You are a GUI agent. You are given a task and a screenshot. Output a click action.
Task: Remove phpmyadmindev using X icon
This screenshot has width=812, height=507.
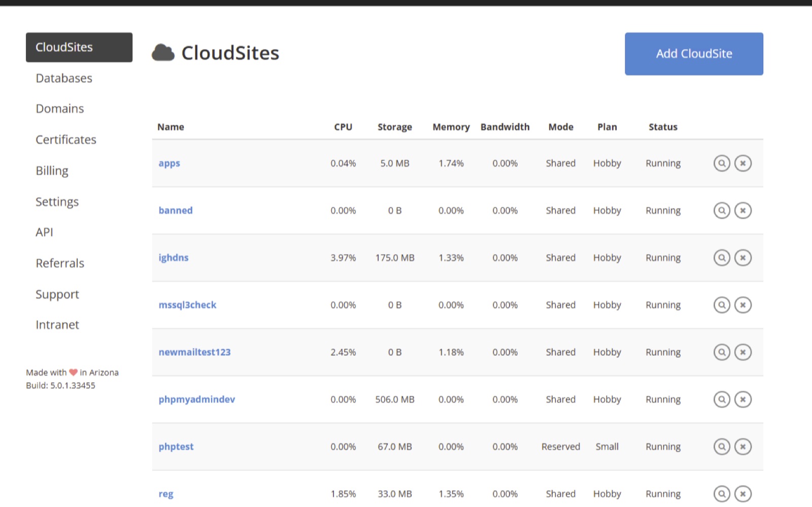coord(743,399)
